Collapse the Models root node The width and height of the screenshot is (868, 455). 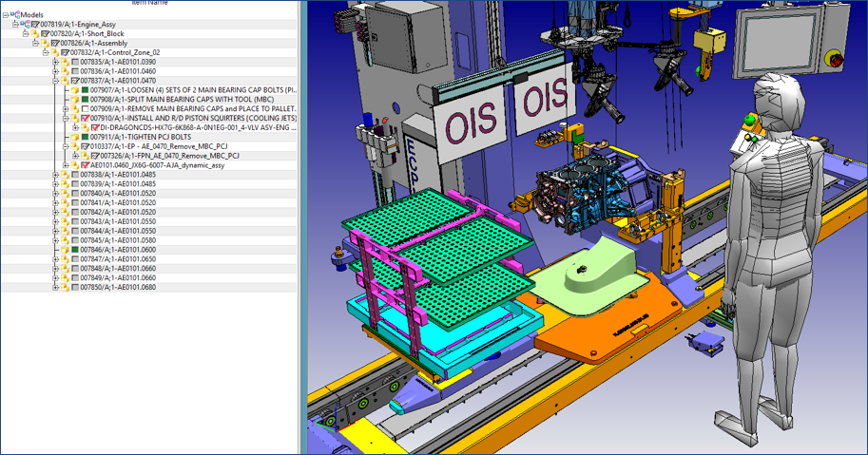(6, 15)
